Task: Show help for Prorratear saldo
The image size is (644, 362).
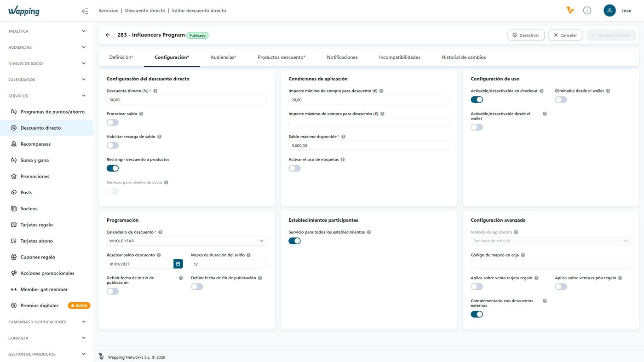Action: click(x=141, y=114)
